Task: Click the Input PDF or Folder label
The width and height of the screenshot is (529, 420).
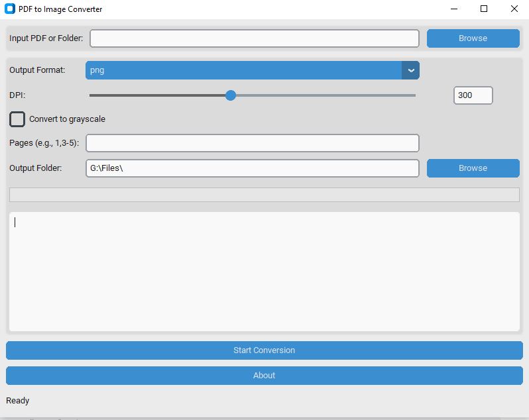Action: [x=46, y=38]
